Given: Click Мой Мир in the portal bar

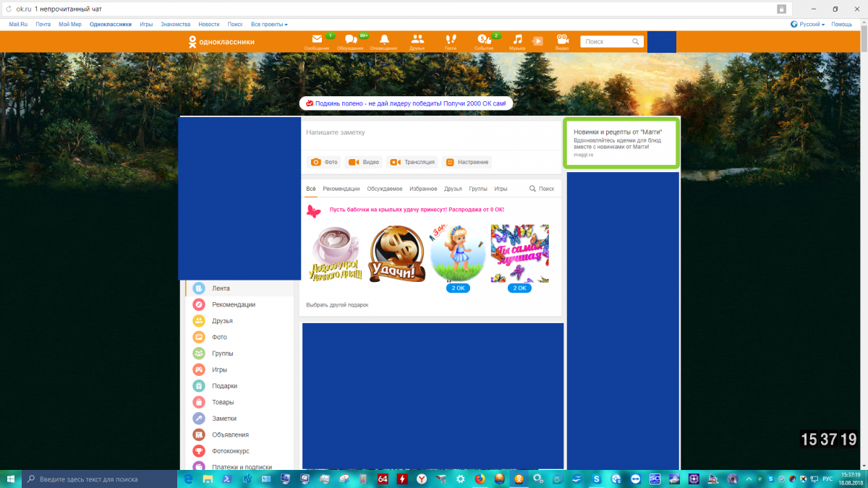Looking at the screenshot, I should point(70,25).
